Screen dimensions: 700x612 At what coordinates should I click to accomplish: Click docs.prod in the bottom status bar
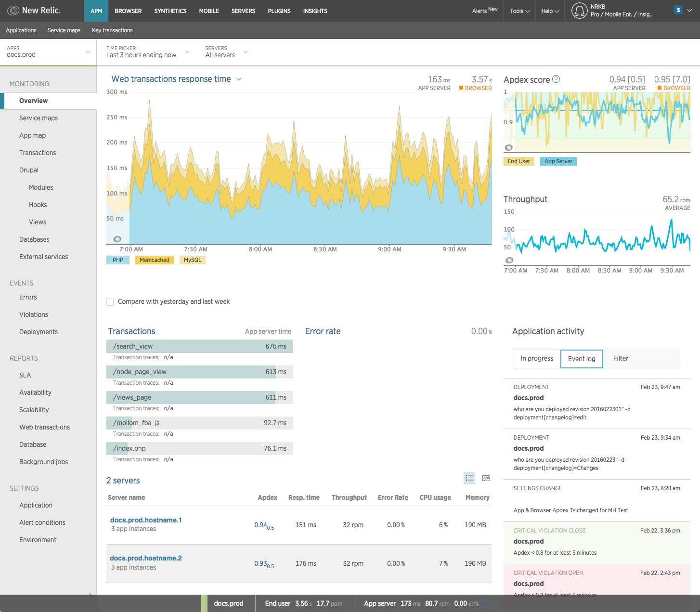point(229,603)
